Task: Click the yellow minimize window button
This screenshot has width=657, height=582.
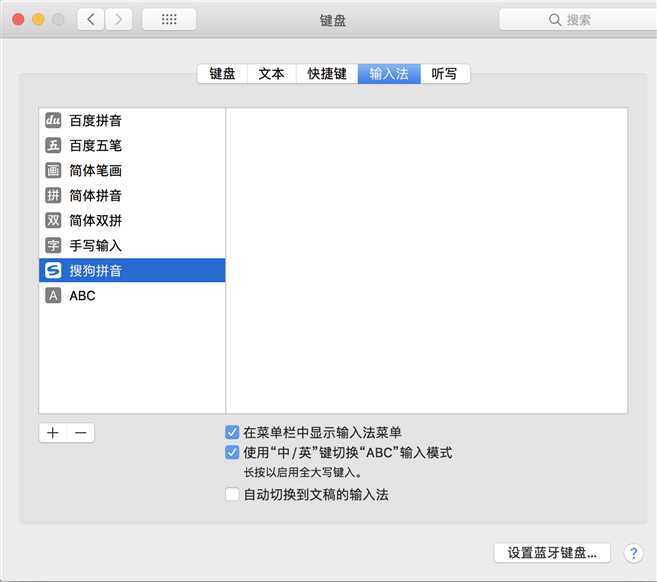Action: [x=38, y=19]
